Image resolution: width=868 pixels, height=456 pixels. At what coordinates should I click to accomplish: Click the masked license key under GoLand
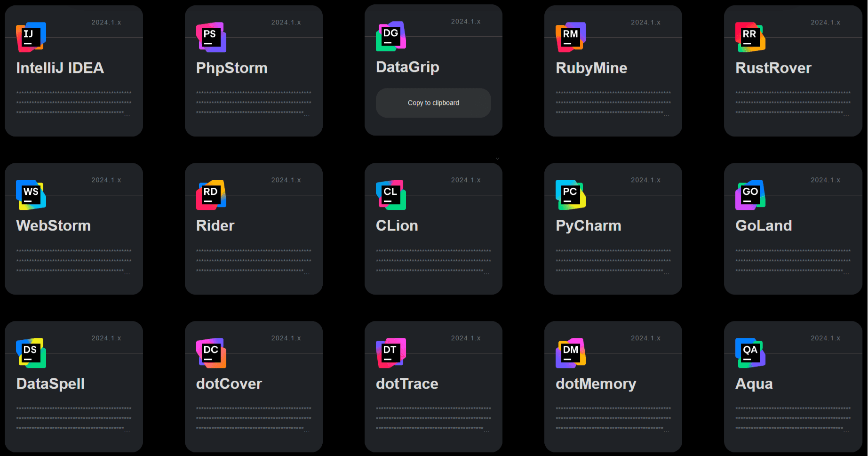pyautogui.click(x=793, y=261)
